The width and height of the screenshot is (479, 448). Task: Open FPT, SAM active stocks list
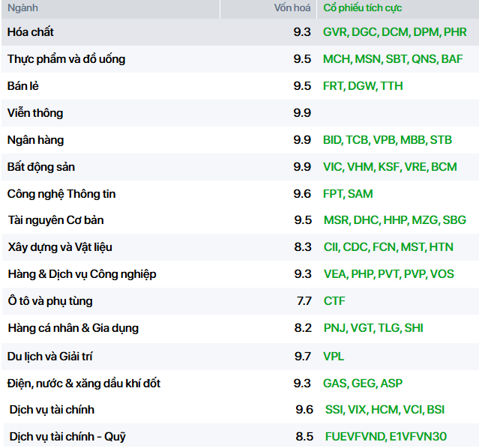[348, 194]
